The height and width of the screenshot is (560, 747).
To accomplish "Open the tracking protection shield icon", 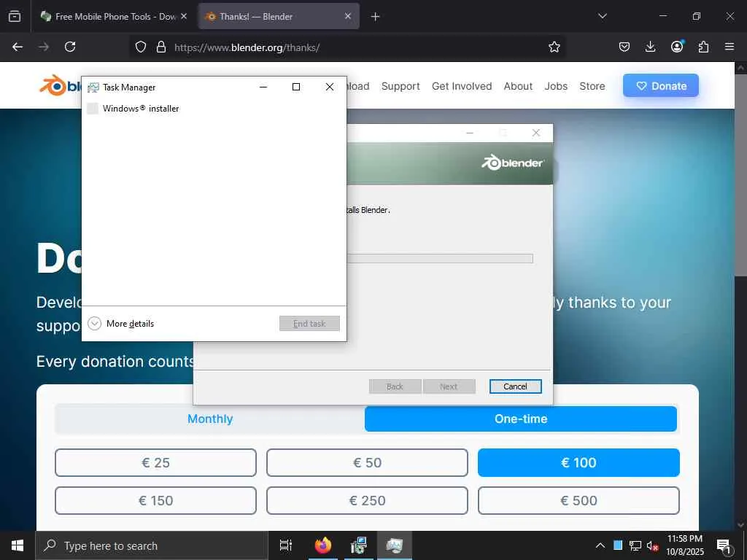I will point(141,47).
